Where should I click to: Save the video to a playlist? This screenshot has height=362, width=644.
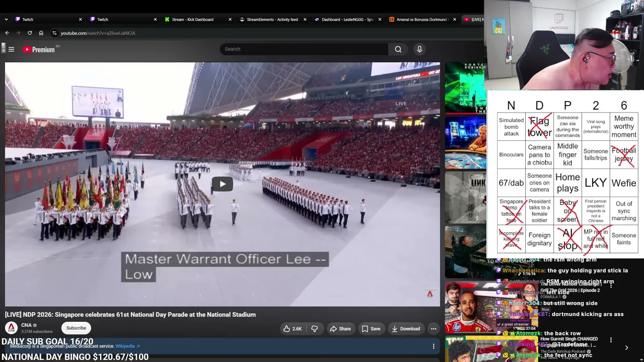(x=371, y=329)
